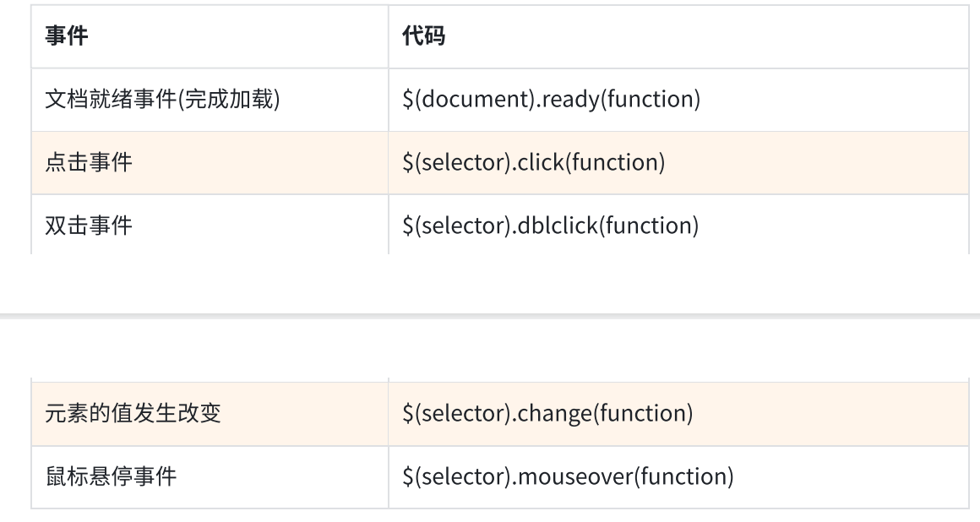The image size is (980, 522).
Task: Click the word 'mouseover' in the code
Action: tap(574, 476)
